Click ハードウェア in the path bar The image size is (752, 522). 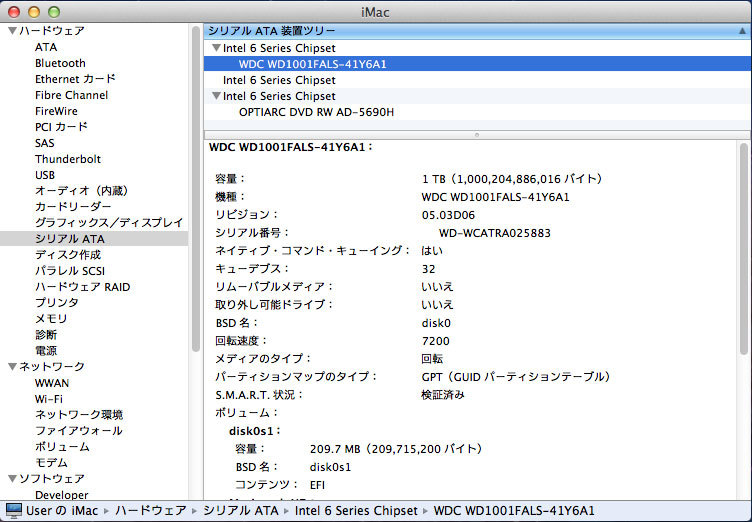tap(151, 510)
